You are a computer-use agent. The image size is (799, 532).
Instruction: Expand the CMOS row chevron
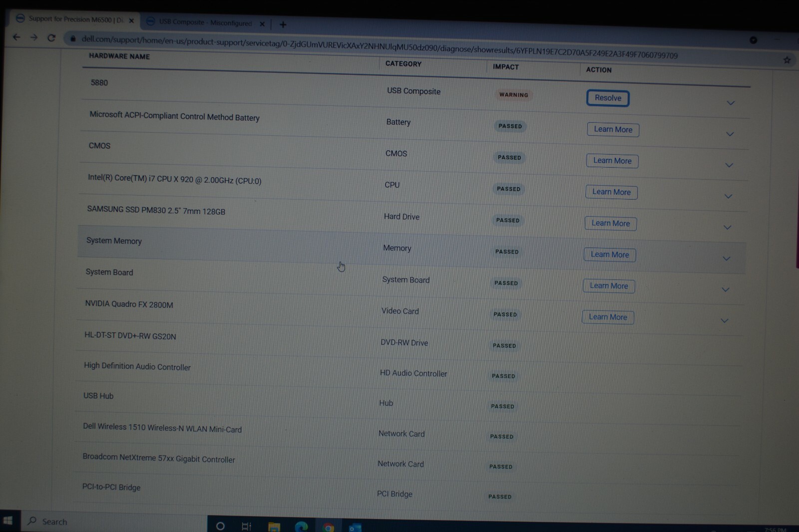point(729,165)
